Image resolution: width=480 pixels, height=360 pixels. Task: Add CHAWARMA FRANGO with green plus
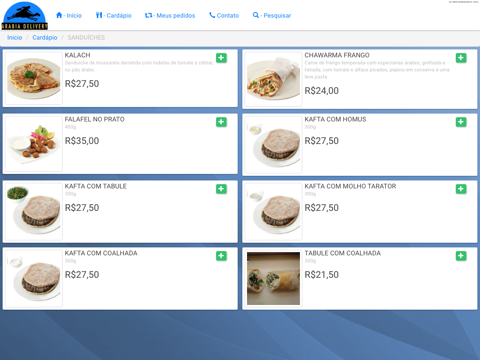461,58
